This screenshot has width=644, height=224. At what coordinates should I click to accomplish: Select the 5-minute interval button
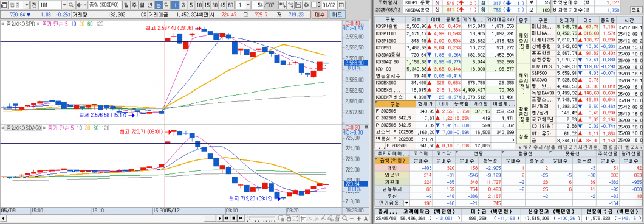pos(191,4)
